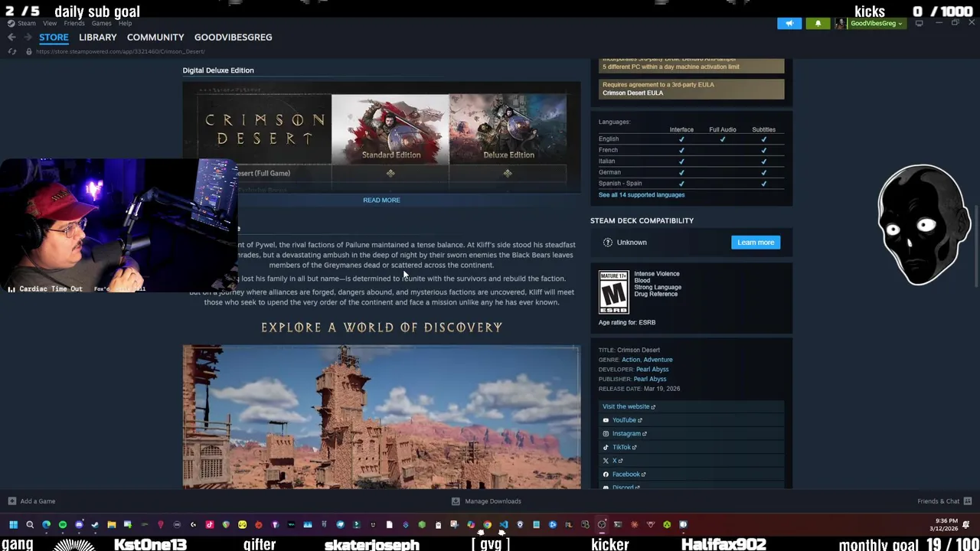Expand description with READ MORE
This screenshot has width=980, height=551.
coord(381,200)
